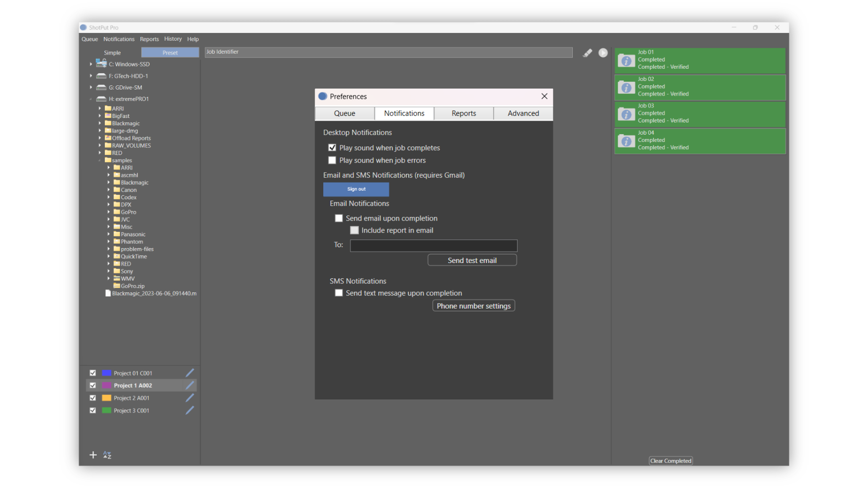
Task: Click the Sign out button
Action: coord(356,189)
